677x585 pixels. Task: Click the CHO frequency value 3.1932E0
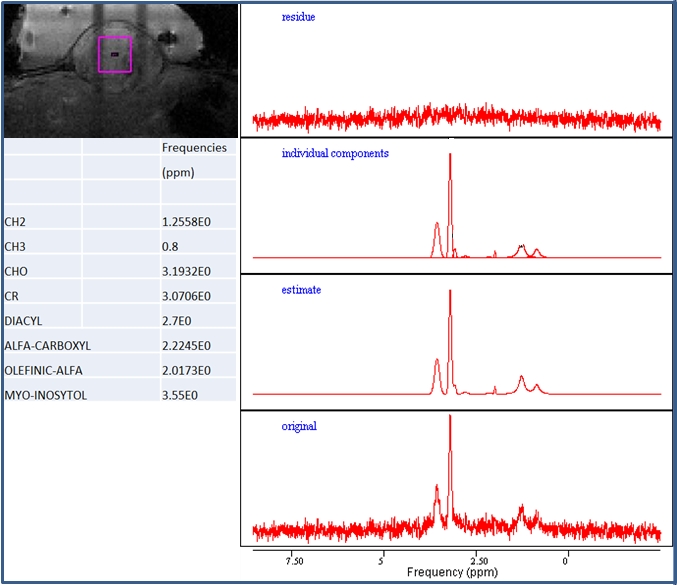coord(185,272)
